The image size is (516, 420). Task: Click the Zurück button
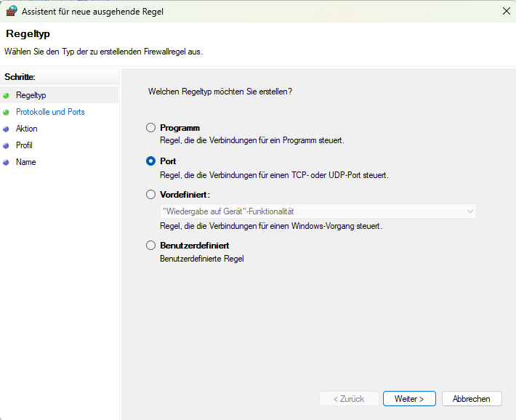coord(349,399)
